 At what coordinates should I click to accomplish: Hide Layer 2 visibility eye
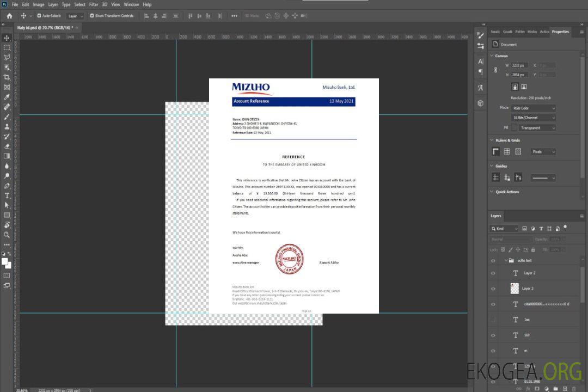[x=493, y=273]
